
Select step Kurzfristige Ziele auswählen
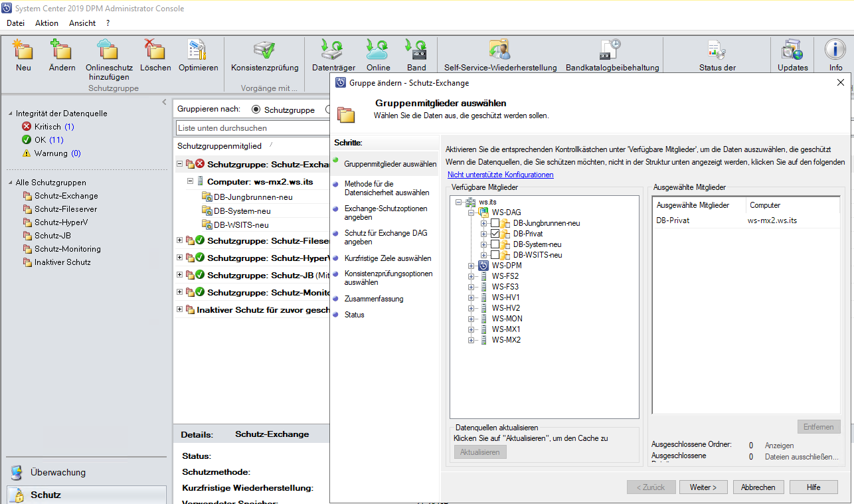coord(388,258)
